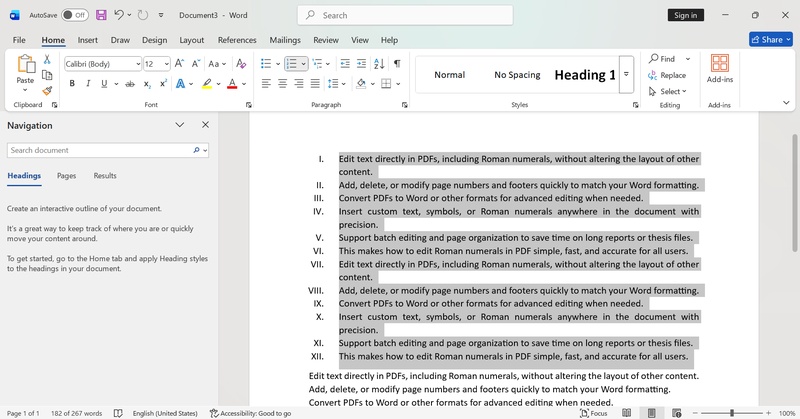
Task: Toggle Bold formatting on
Action: tap(73, 84)
